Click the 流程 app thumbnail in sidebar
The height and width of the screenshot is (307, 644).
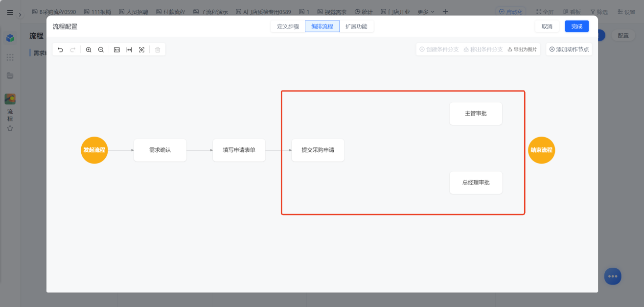pos(10,99)
